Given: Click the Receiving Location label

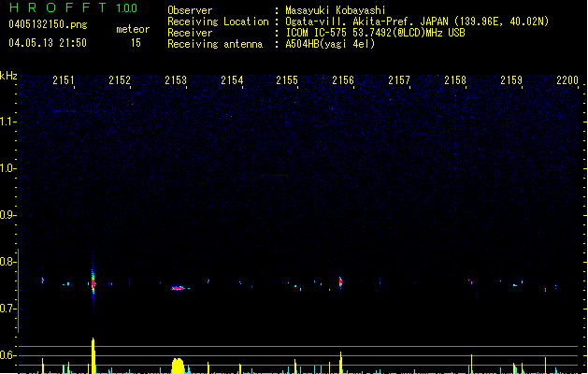Looking at the screenshot, I should click(x=218, y=22).
